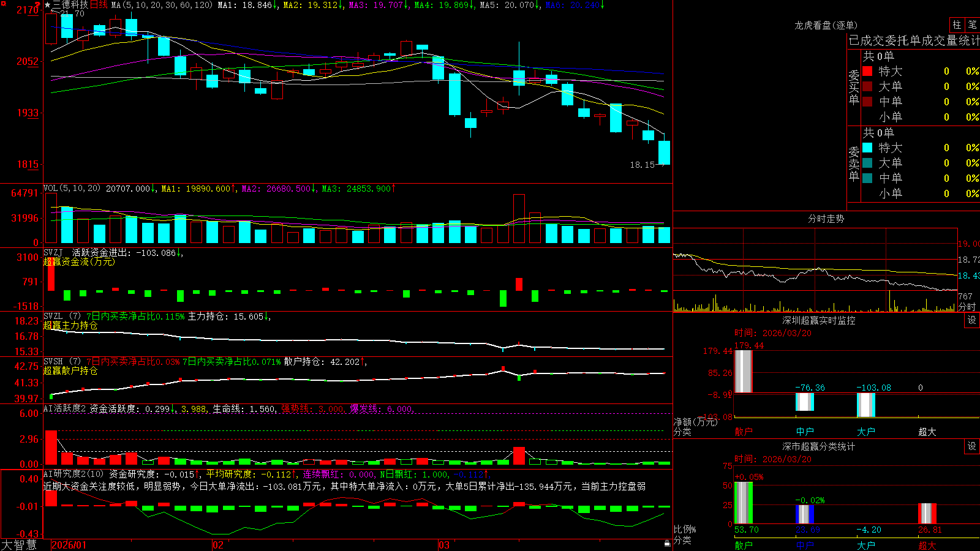The width and height of the screenshot is (980, 551).
Task: Click the 大智慧 logo at bottom-left
Action: coord(19,545)
